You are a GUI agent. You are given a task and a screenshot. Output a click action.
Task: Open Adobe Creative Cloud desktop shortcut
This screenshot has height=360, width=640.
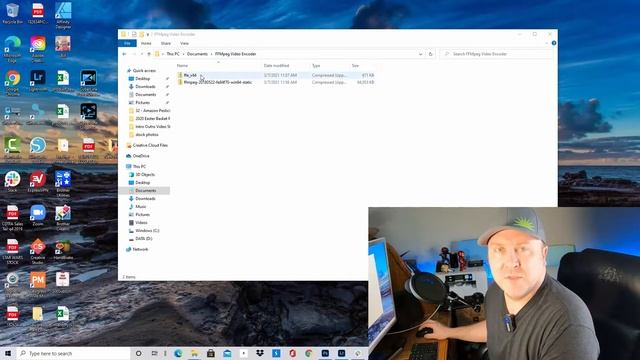[38, 49]
